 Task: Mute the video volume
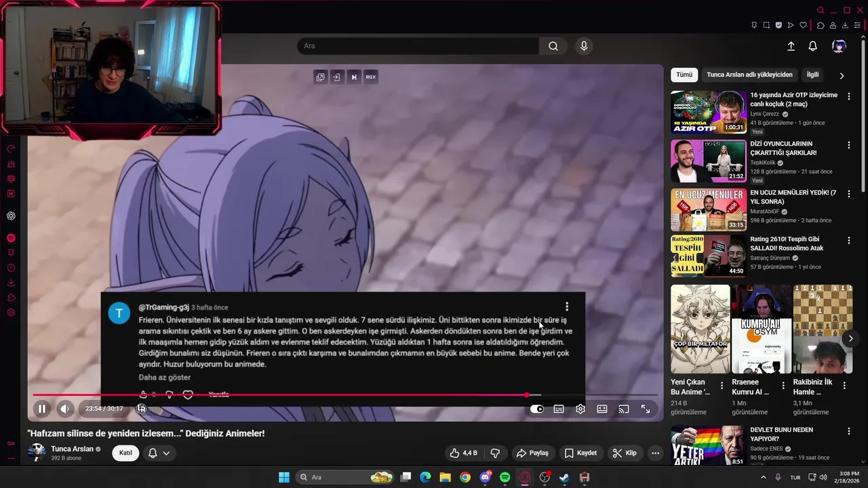pyautogui.click(x=64, y=409)
